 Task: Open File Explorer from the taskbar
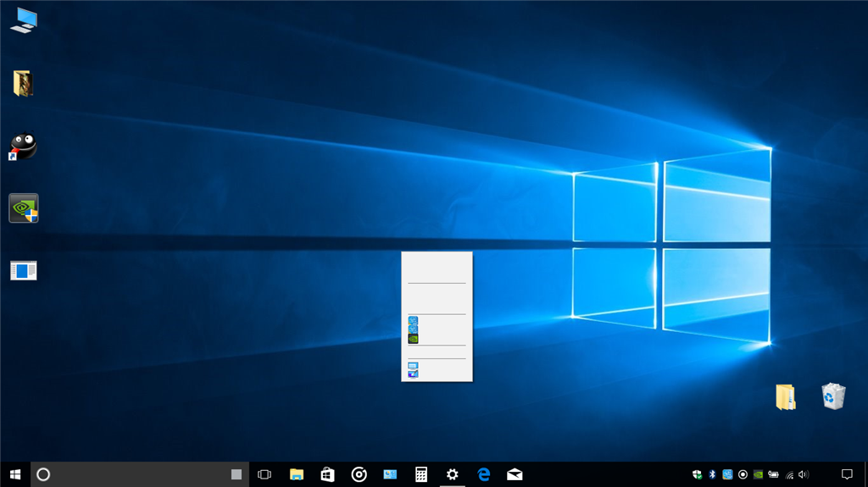tap(296, 474)
